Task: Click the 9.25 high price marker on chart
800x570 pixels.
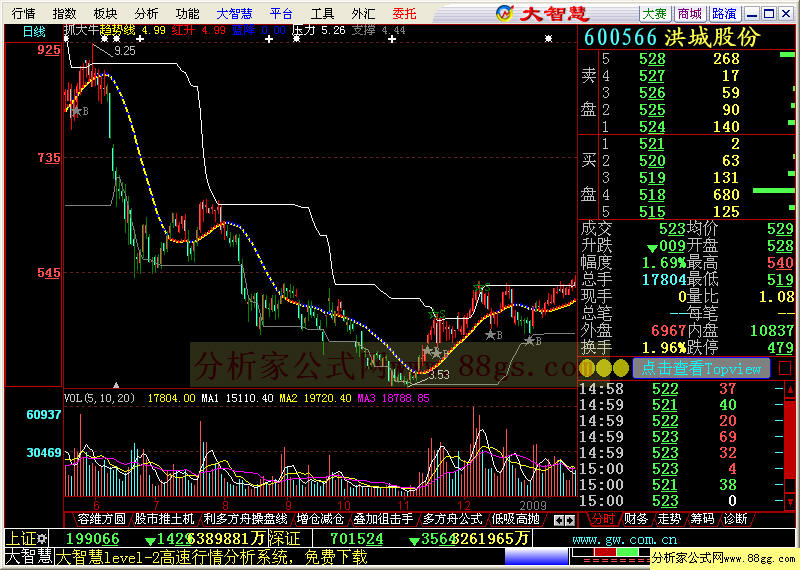Action: (124, 51)
